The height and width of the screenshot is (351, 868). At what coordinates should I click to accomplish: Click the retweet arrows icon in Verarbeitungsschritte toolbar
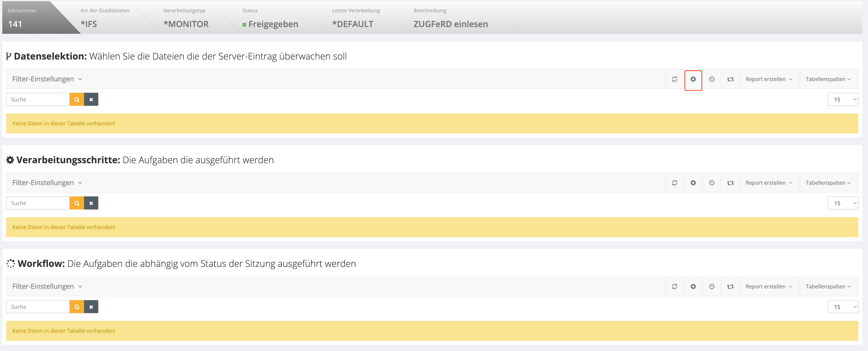730,183
